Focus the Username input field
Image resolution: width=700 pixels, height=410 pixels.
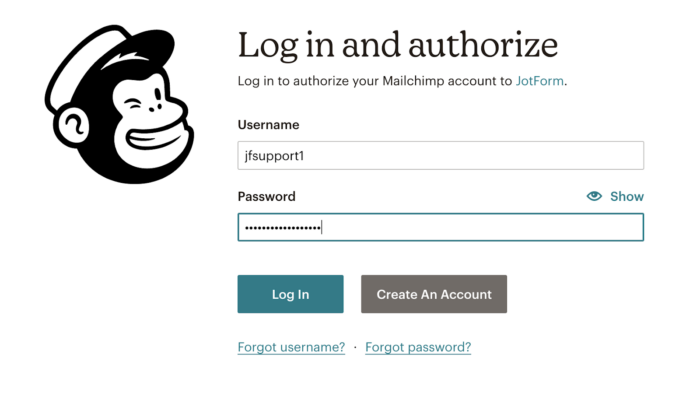[x=440, y=155]
